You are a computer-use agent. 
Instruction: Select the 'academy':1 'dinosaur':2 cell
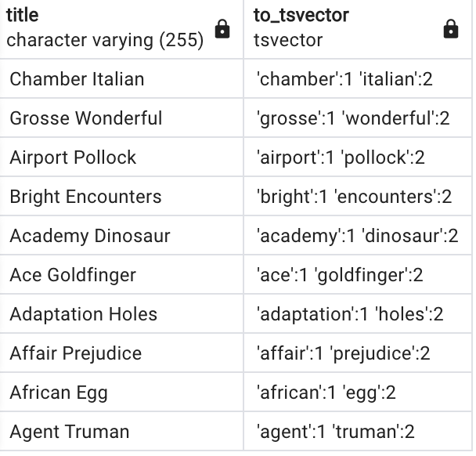coord(358,235)
